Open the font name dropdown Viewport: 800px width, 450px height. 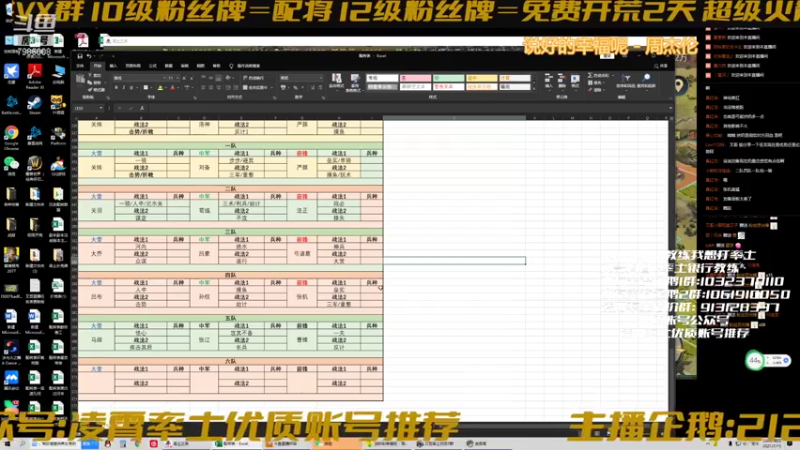(x=165, y=78)
